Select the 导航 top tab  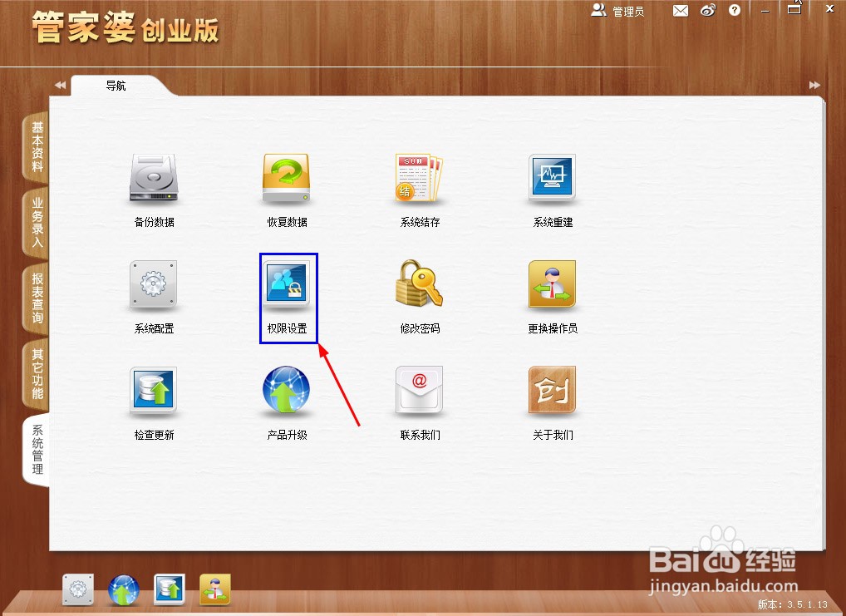116,86
